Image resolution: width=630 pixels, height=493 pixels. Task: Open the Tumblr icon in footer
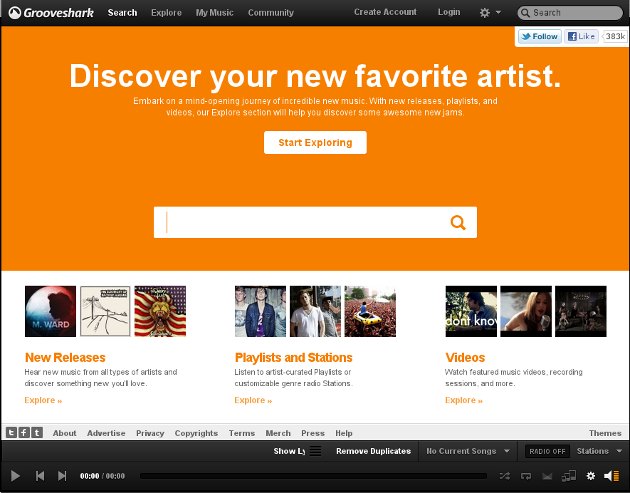pyautogui.click(x=37, y=432)
